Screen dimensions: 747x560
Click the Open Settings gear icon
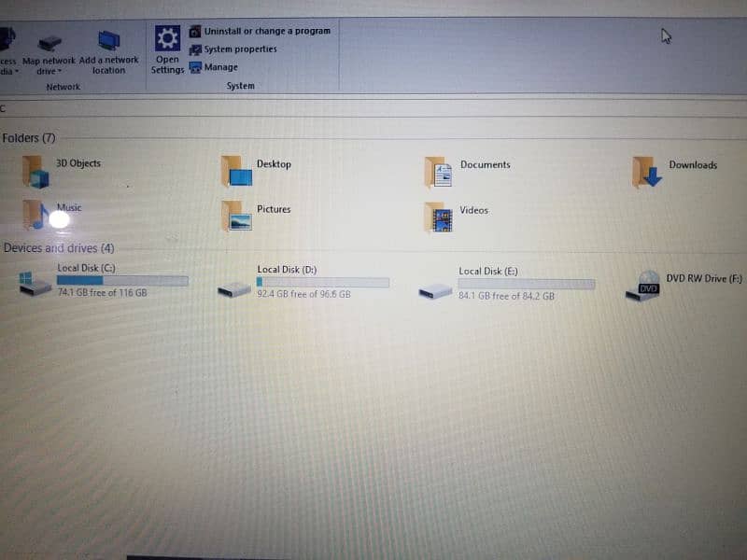pyautogui.click(x=167, y=38)
